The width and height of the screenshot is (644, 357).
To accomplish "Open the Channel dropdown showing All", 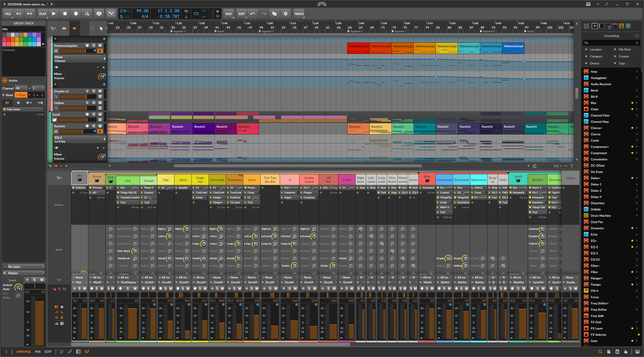I will pyautogui.click(x=21, y=88).
